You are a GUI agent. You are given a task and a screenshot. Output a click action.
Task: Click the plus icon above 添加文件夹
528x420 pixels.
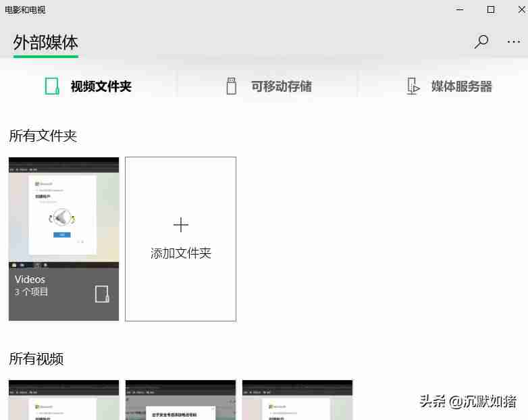pyautogui.click(x=181, y=225)
